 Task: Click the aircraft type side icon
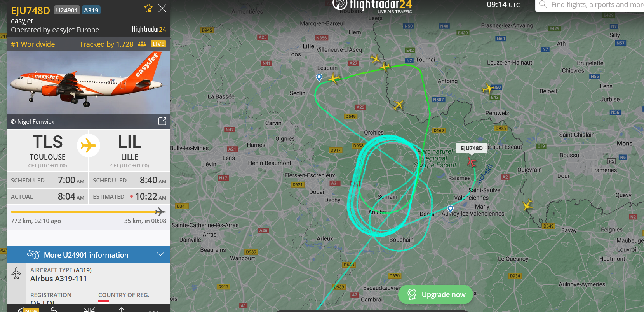pos(16,273)
